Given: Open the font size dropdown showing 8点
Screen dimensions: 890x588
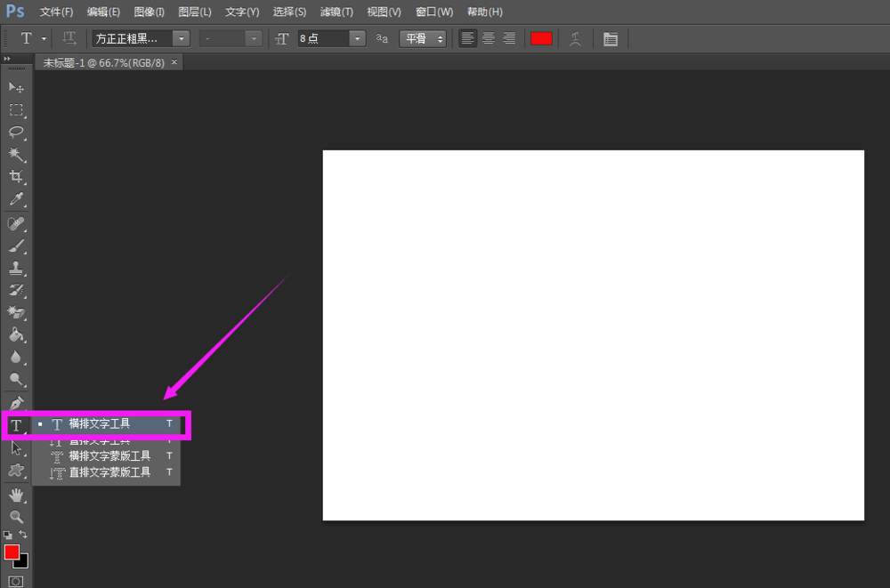Looking at the screenshot, I should pos(358,38).
